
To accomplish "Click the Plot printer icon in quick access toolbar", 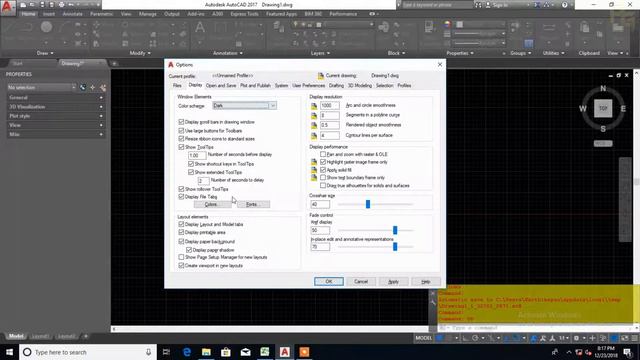I will [61, 5].
